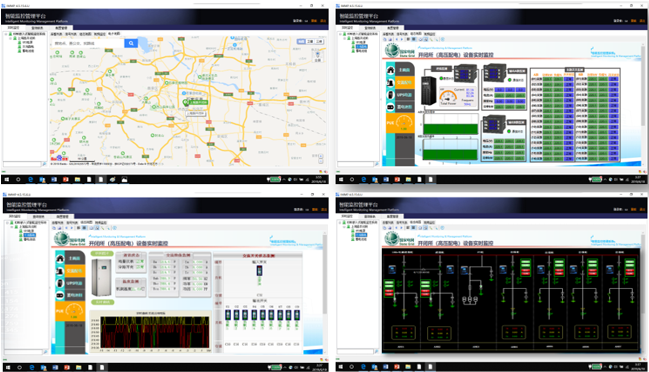Click the blue forward arrow in the bottom-right window's toolbar

coord(402,228)
